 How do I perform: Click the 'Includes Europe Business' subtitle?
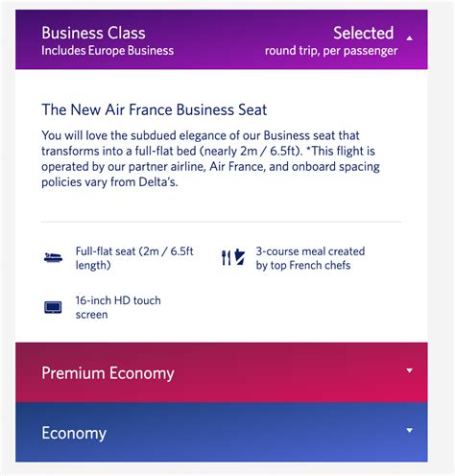108,51
